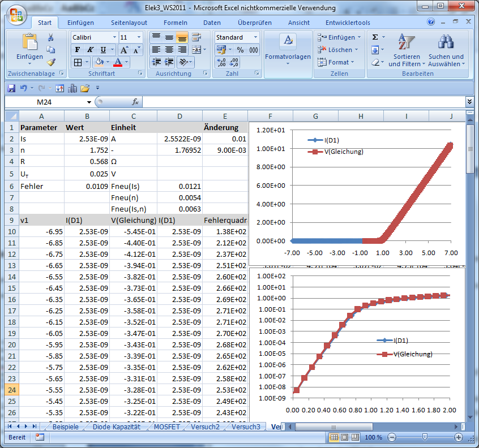Viewport: 479px width, 448px height.
Task: Click the Office button logo
Action: (x=16, y=15)
